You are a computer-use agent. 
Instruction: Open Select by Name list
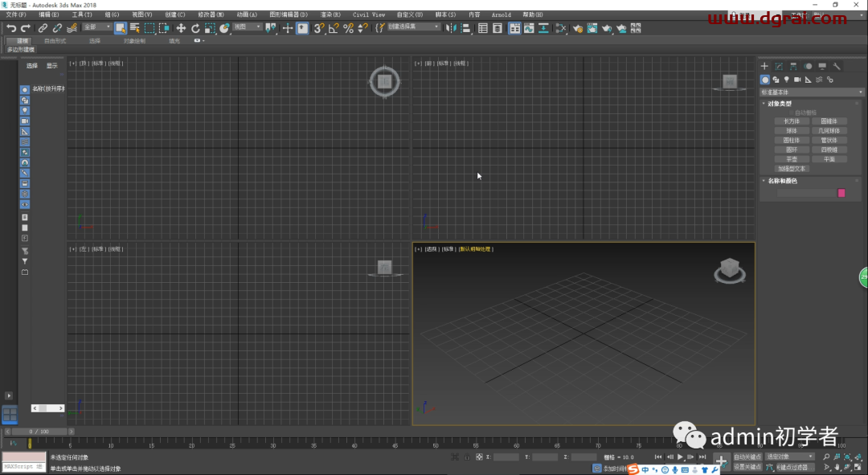(134, 27)
